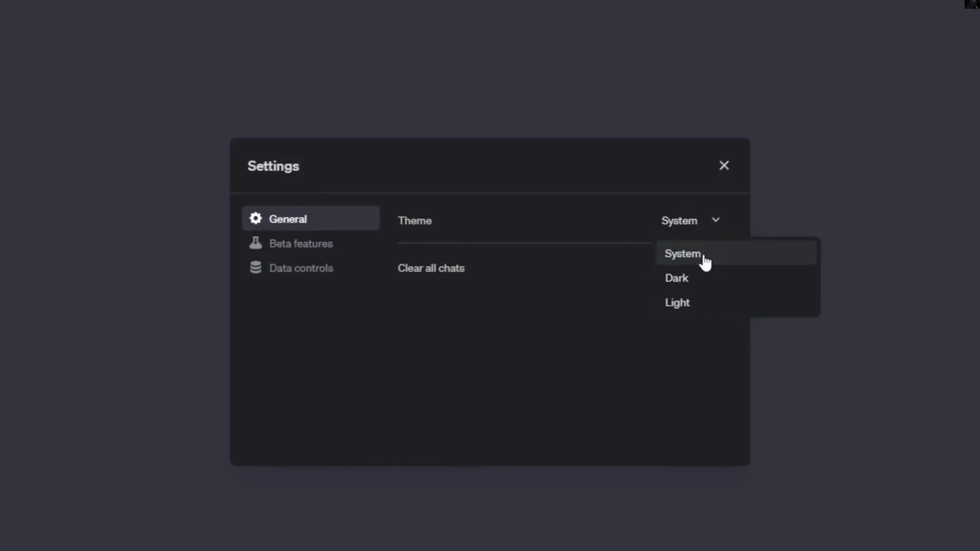Switch to the Beta features tab
The image size is (980, 551).
311,243
